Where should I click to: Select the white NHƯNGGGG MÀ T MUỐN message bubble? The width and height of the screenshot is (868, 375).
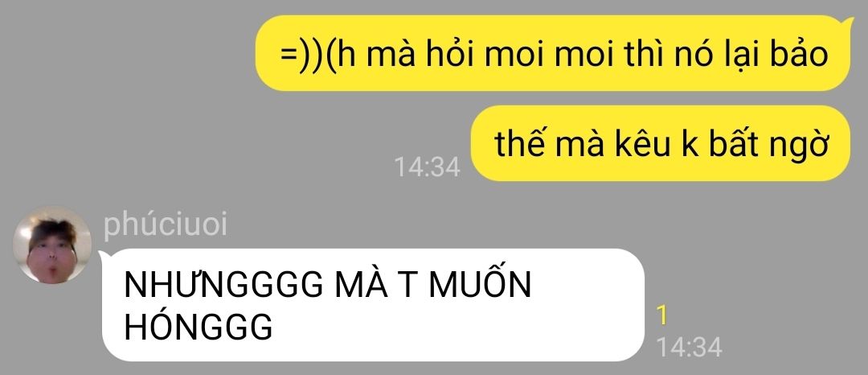[x=373, y=305]
